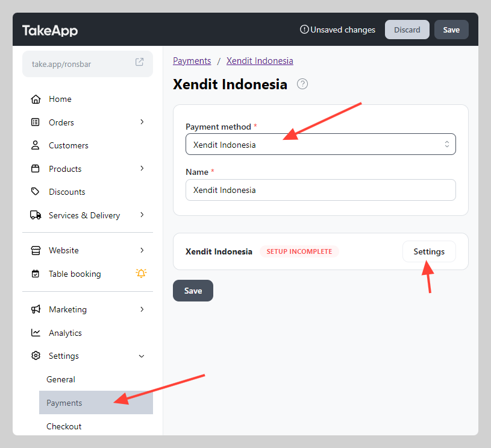Image resolution: width=491 pixels, height=448 pixels.
Task: Click the Customers person icon
Action: [x=36, y=145]
